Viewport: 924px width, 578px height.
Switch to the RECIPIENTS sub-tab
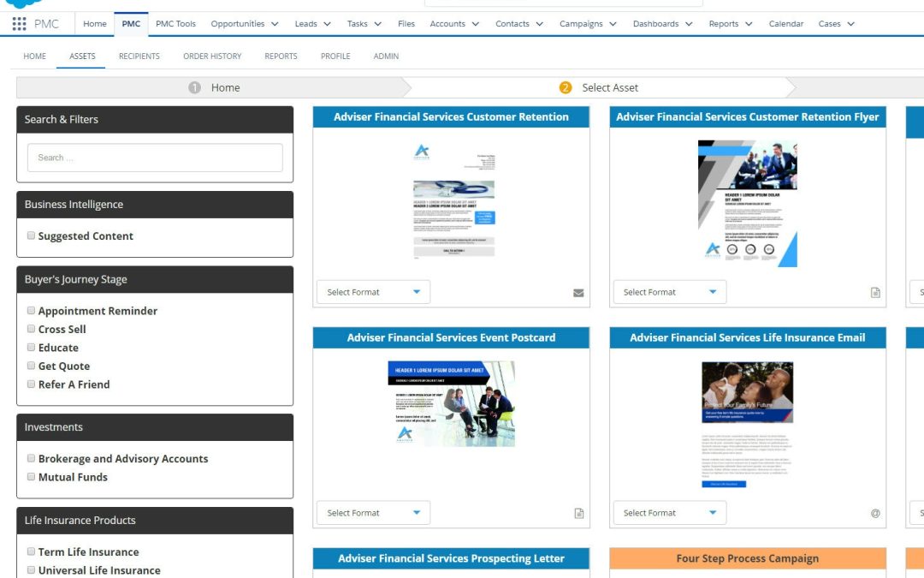tap(139, 56)
